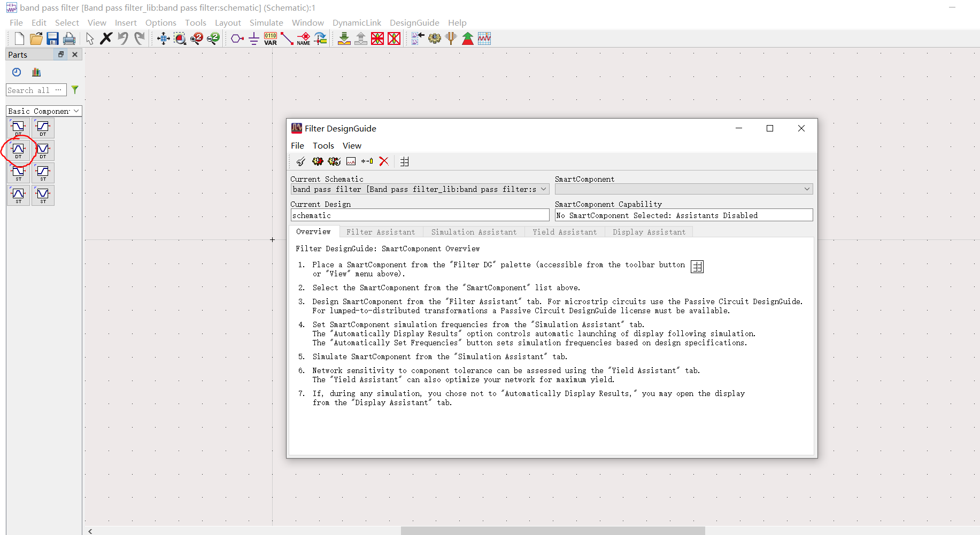Pop out of hierarchy up-arrow icon
Viewport: 980px width, 535px height.
[x=361, y=38]
